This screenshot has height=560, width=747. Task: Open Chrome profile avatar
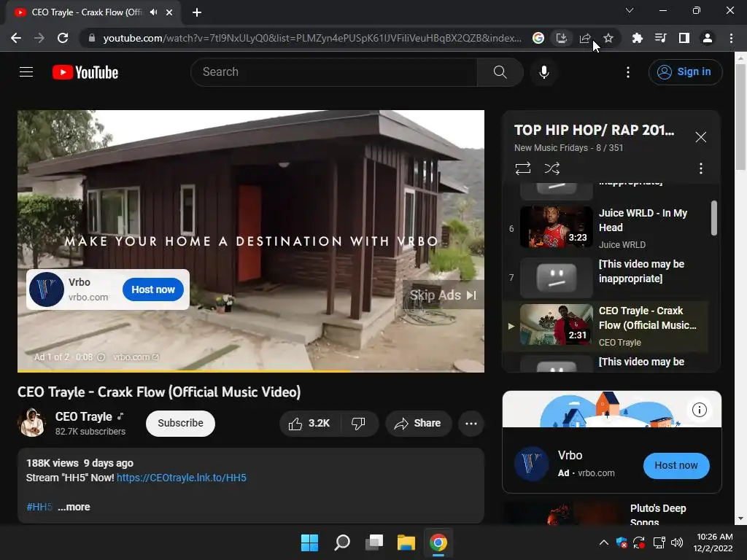[708, 38]
